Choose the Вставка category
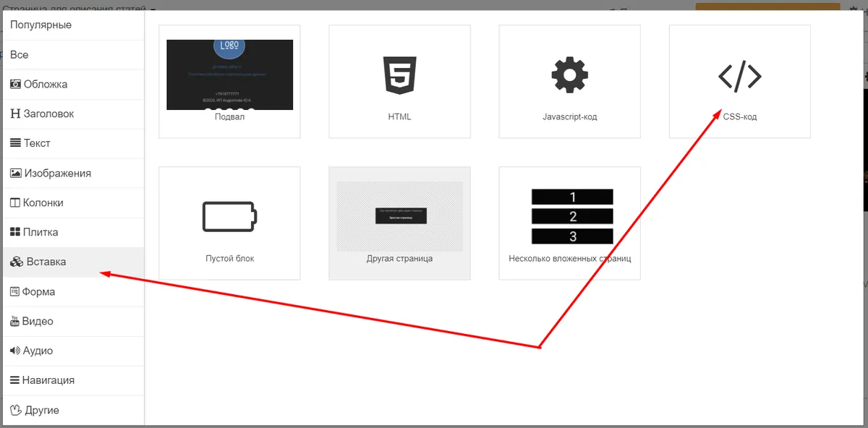Viewport: 868px width, 428px height. 72,262
